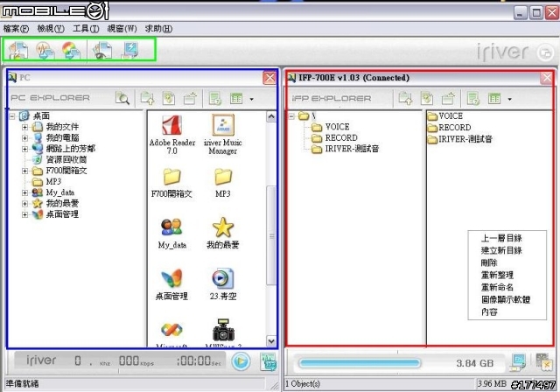560x392 pixels.
Task: Click the view mode icon in IFP Explorer toolbar
Action: coord(494,98)
